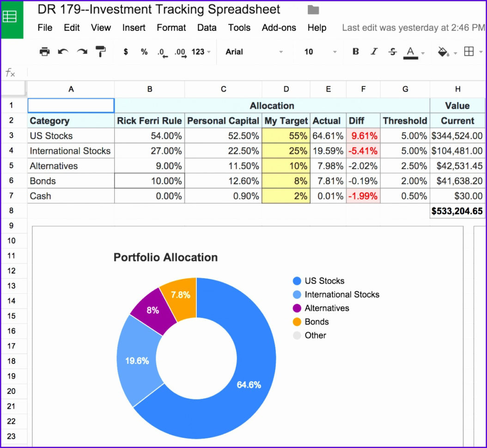
Task: Open the Arial font dropdown
Action: pos(253,52)
